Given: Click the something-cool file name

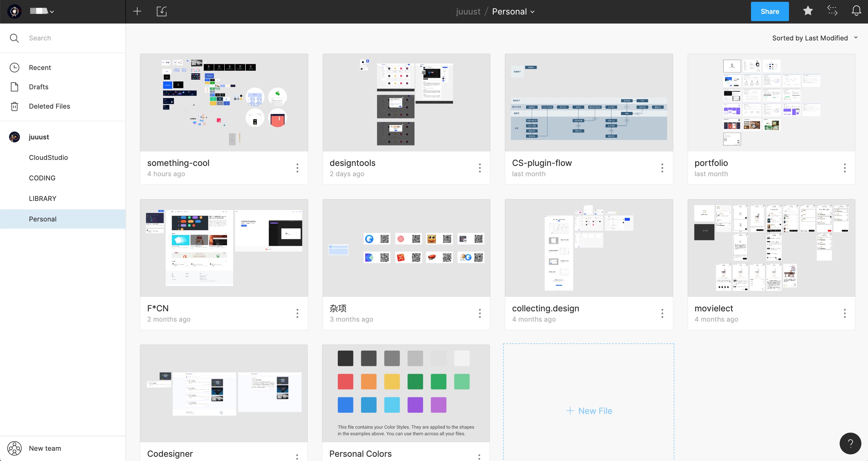Looking at the screenshot, I should (x=178, y=163).
